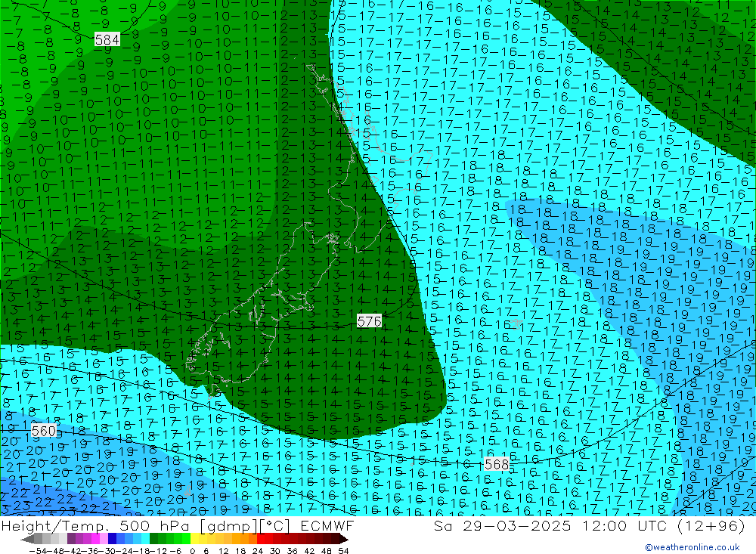Click the 568 height contour label
Screen dimensions: 756x554
point(497,464)
